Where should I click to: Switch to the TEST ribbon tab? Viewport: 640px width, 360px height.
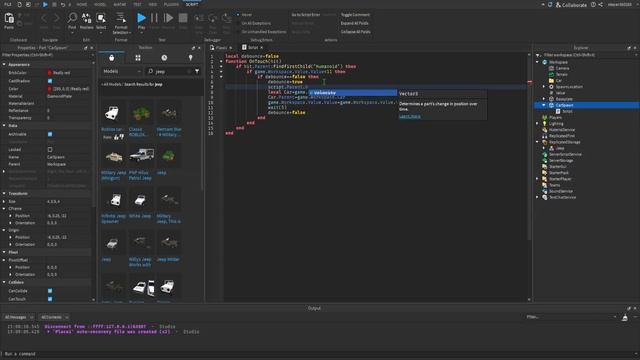click(137, 4)
